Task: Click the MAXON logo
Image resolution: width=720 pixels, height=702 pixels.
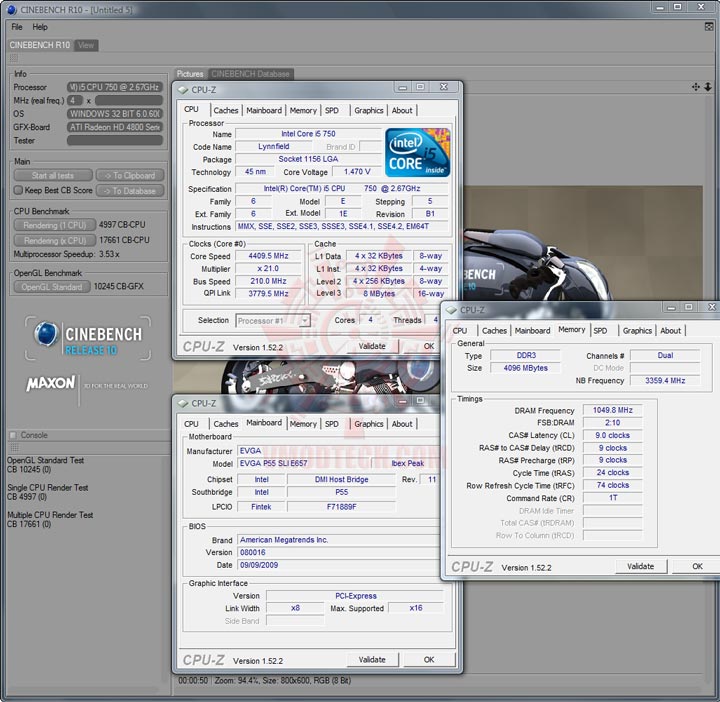Action: tap(51, 383)
